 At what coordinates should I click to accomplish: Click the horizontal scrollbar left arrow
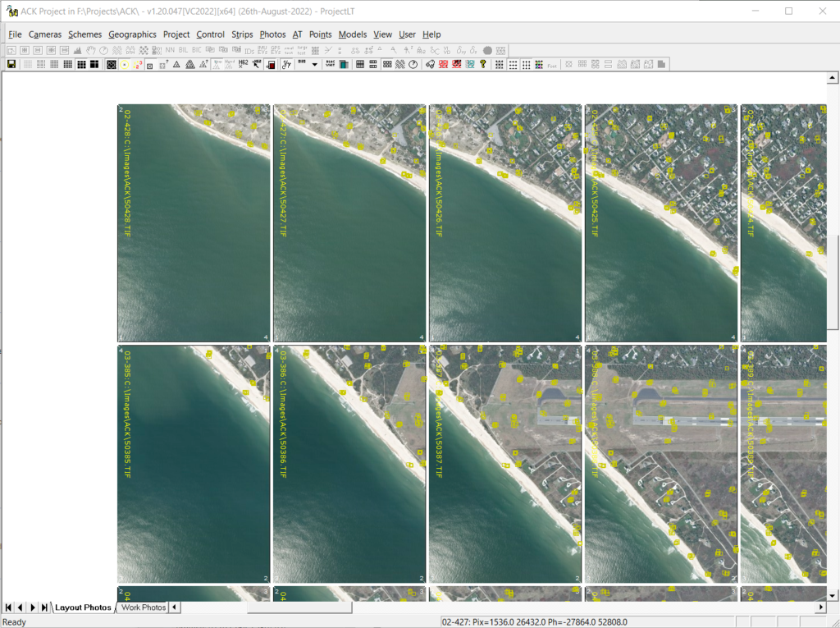[x=174, y=607]
